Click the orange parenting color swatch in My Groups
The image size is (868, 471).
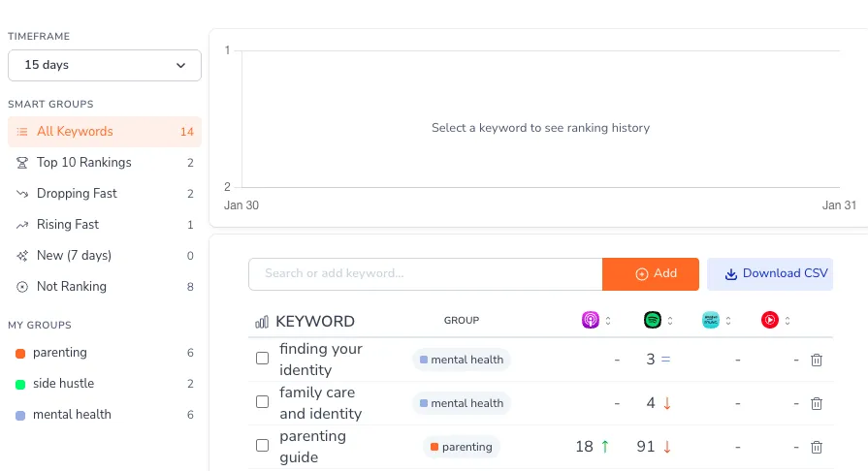pyautogui.click(x=20, y=354)
